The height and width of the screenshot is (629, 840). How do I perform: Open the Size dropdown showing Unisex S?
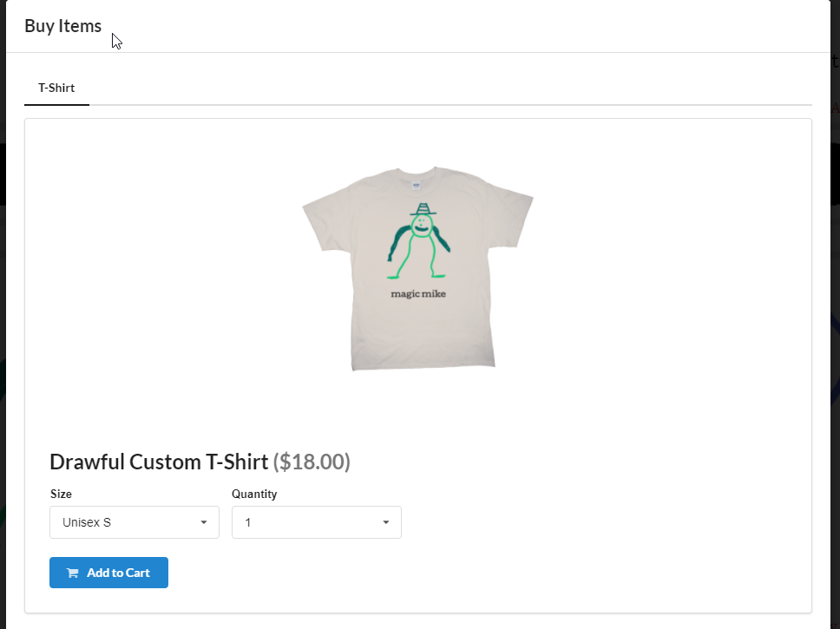(134, 522)
